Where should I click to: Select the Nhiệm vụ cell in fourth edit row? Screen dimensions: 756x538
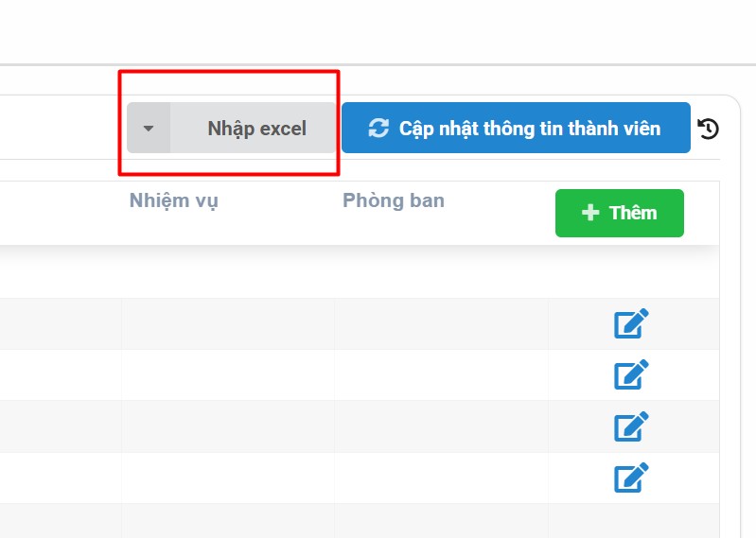[227, 477]
